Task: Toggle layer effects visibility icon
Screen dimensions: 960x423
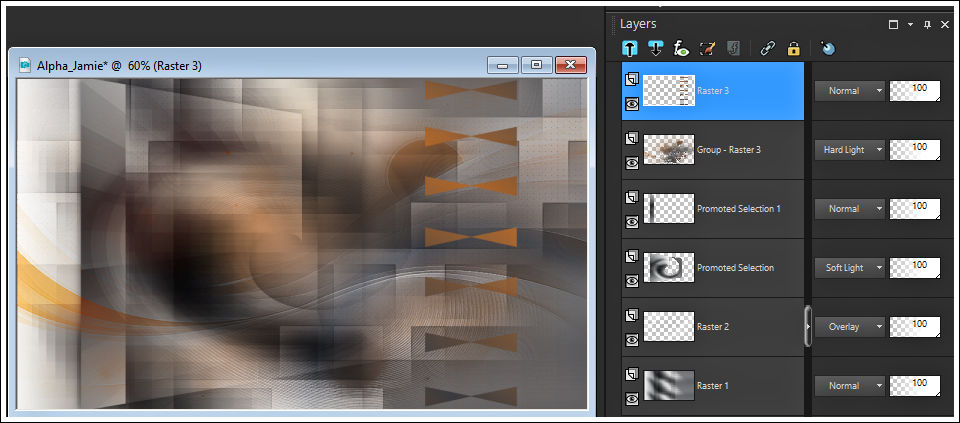Action: point(681,48)
